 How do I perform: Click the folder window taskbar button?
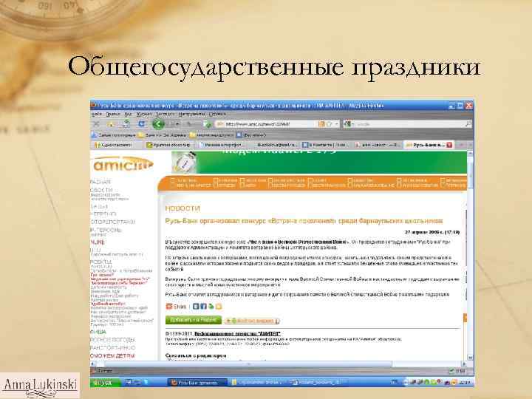tap(258, 383)
